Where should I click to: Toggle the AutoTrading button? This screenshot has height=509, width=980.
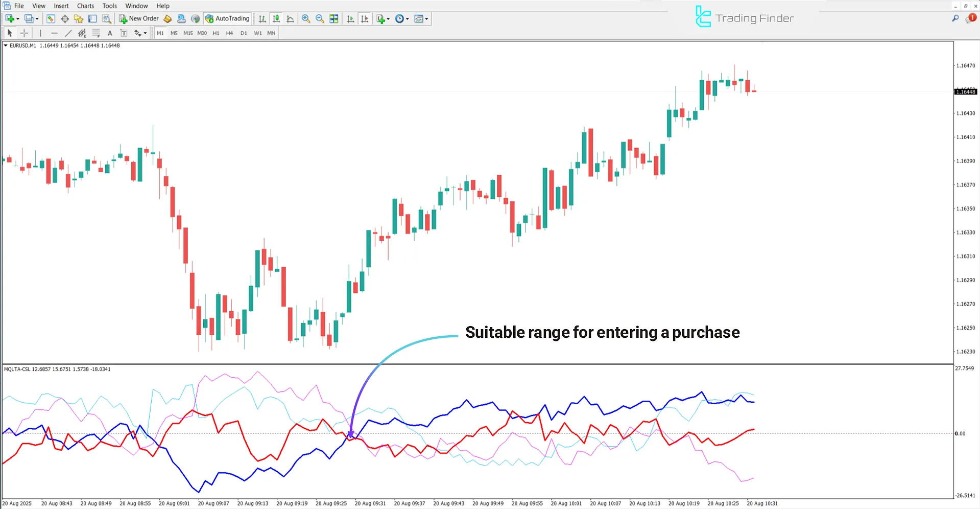pos(227,19)
